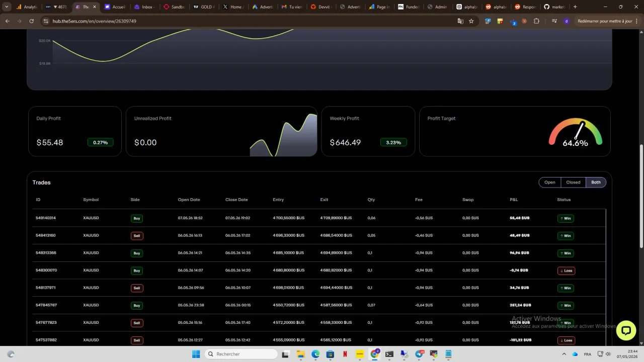Switch to the Inbox browser tab

tap(144, 7)
